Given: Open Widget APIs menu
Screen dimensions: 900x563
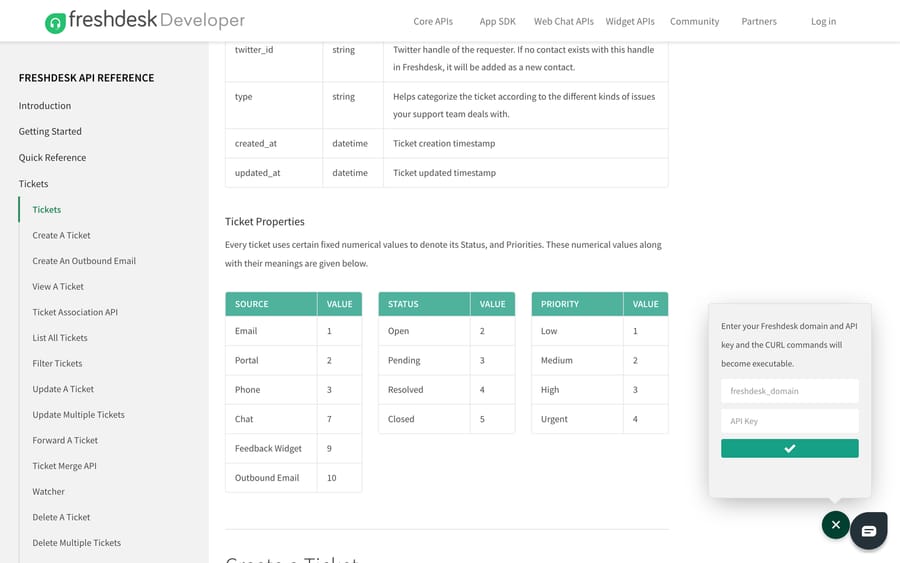Looking at the screenshot, I should point(630,21).
